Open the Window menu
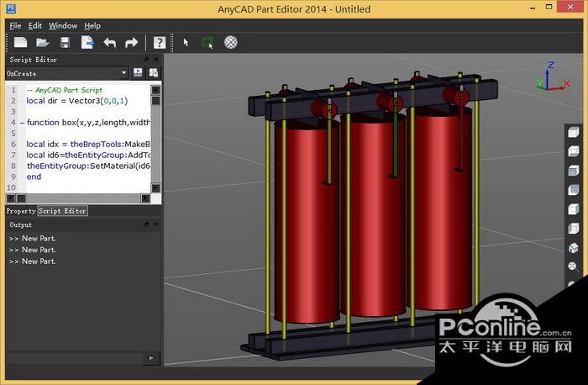Screen dimensions: 588x385 [x=63, y=25]
